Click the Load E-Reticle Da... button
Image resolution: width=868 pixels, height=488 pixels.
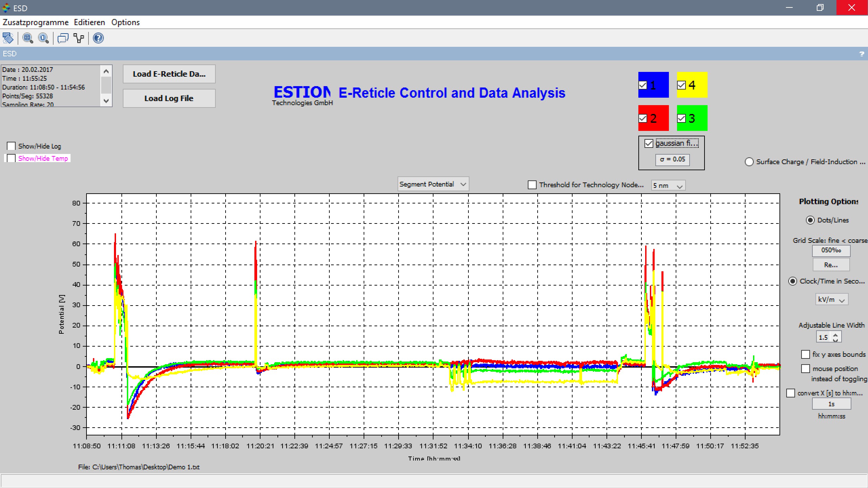[x=169, y=74]
